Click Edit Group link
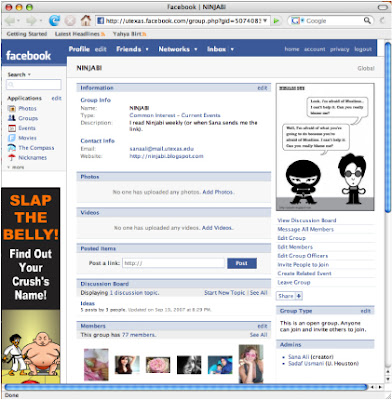 coord(291,238)
